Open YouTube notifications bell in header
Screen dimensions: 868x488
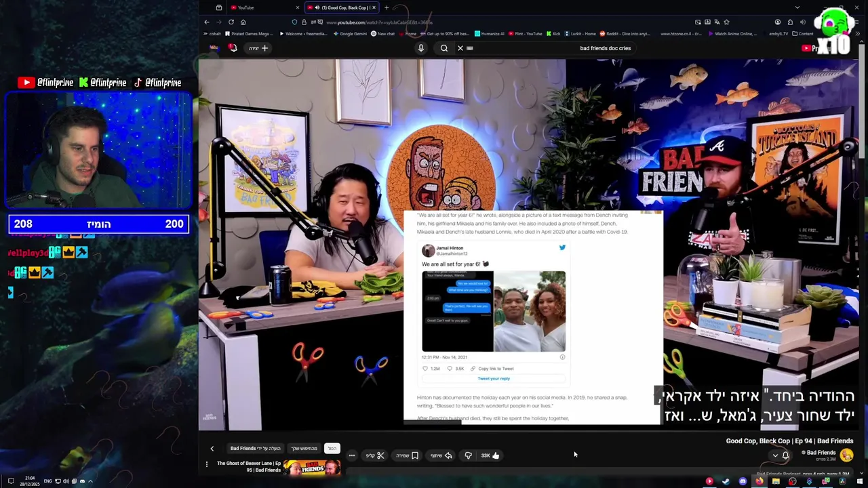coord(233,47)
